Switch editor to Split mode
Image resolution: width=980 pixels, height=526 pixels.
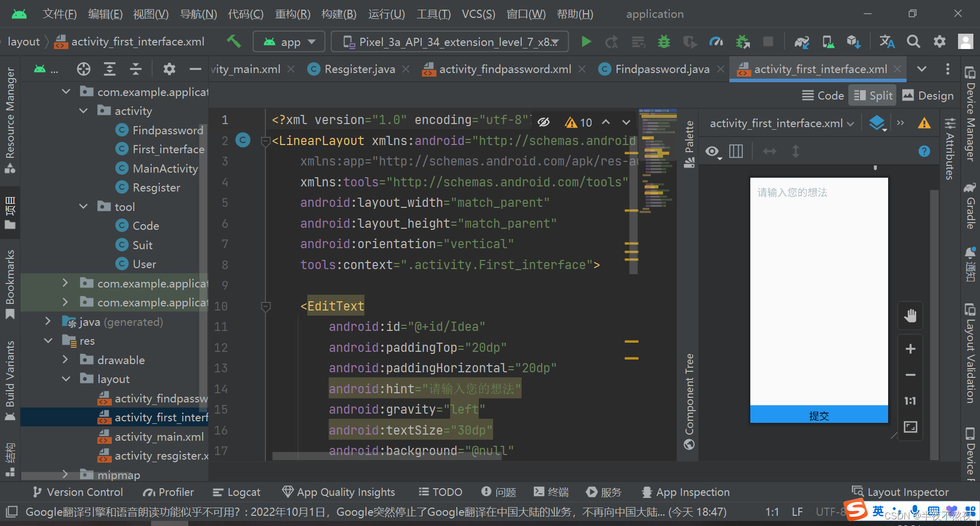(872, 95)
